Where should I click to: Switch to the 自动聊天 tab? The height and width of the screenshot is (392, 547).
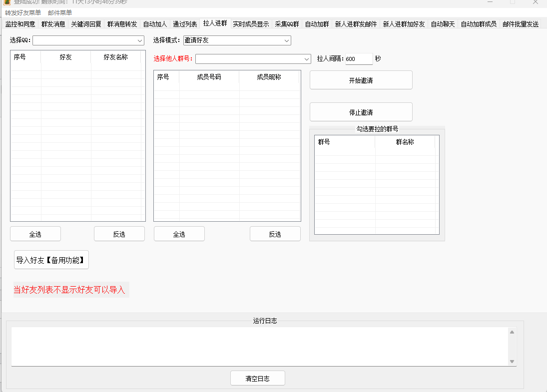pos(442,23)
